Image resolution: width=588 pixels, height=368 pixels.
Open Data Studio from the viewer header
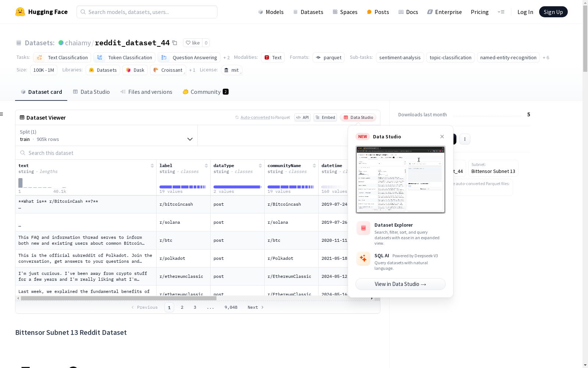[x=358, y=117]
